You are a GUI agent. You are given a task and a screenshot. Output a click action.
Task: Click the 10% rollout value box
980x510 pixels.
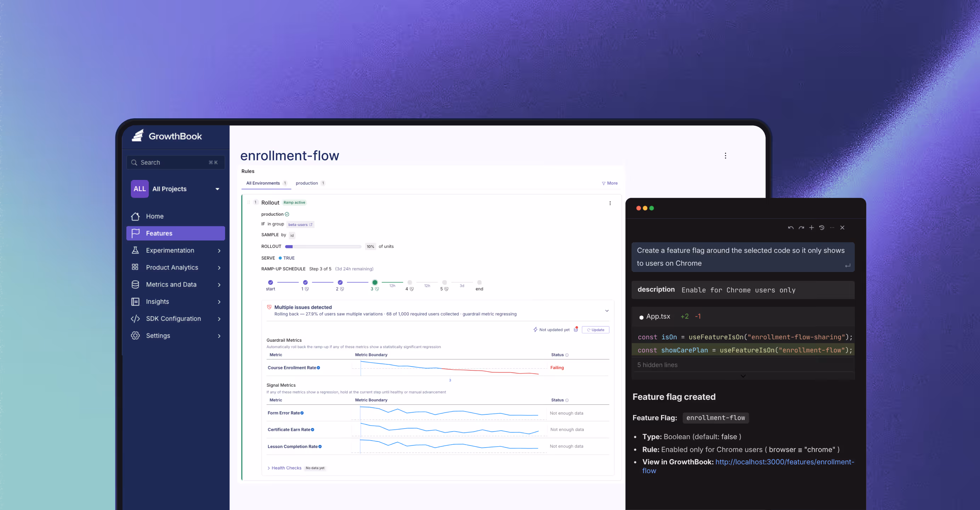coord(370,246)
